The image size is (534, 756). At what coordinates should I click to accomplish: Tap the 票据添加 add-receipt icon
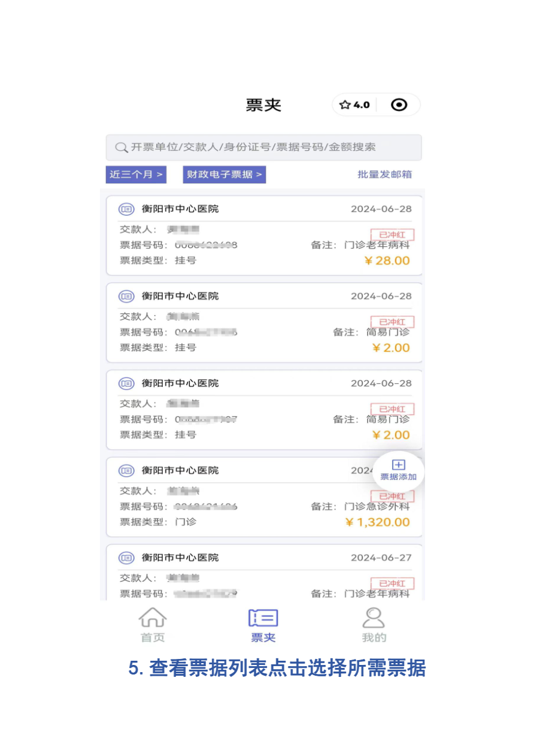tap(398, 465)
